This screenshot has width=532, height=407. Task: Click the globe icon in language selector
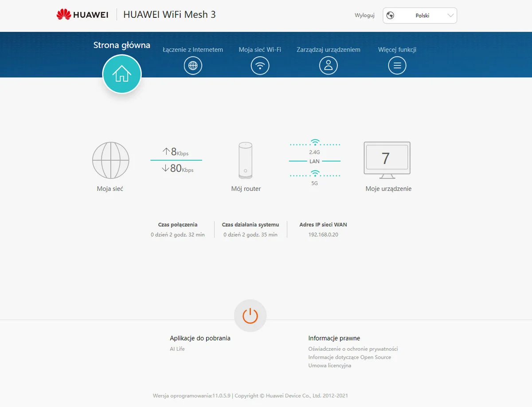pos(390,15)
